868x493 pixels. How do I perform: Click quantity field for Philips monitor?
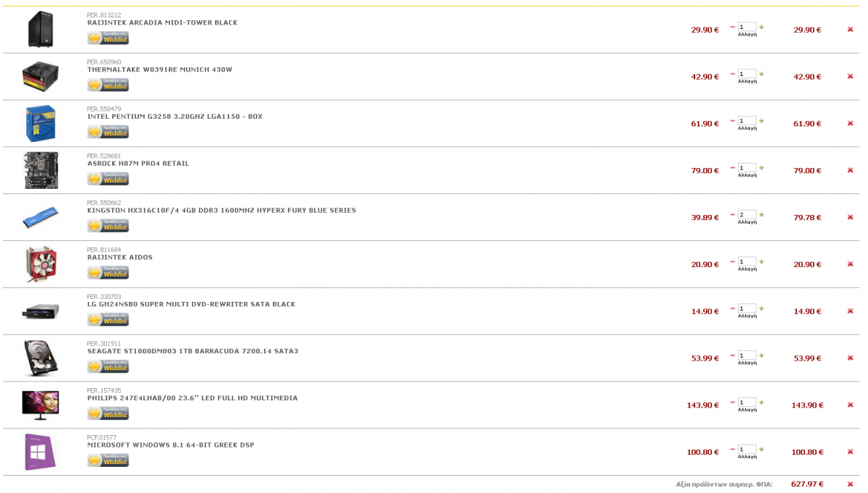tap(747, 403)
